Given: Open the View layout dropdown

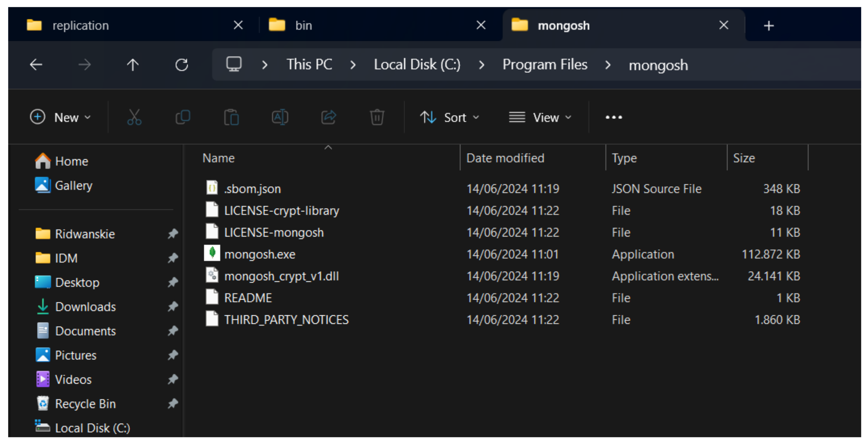Looking at the screenshot, I should point(540,117).
